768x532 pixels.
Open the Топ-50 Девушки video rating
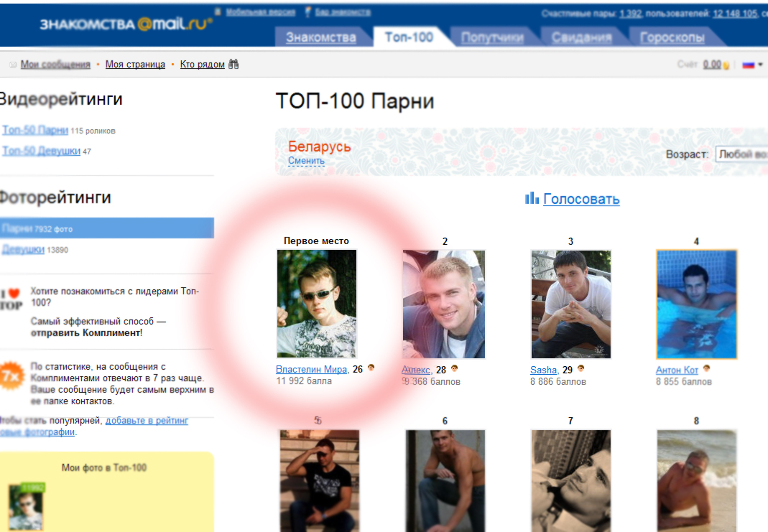tap(41, 151)
